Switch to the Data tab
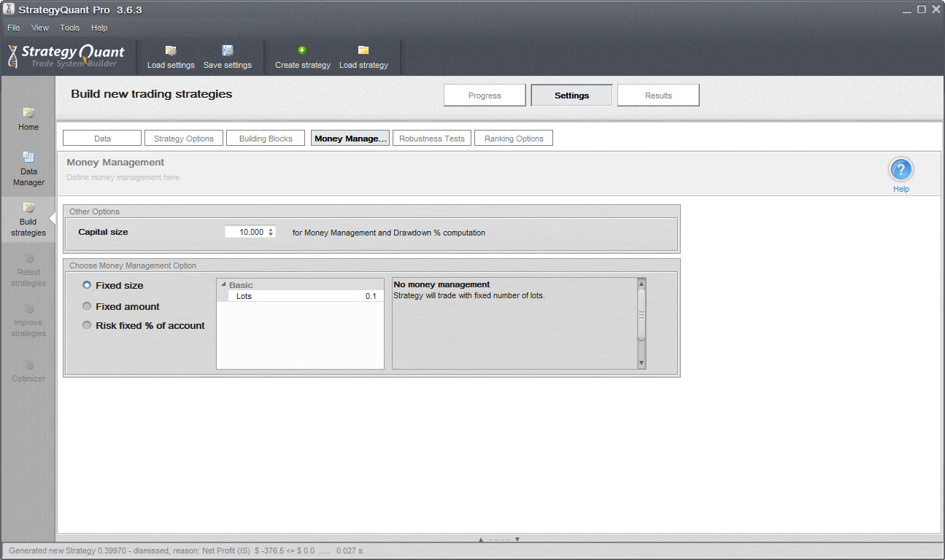Image resolution: width=945 pixels, height=560 pixels. 102,139
